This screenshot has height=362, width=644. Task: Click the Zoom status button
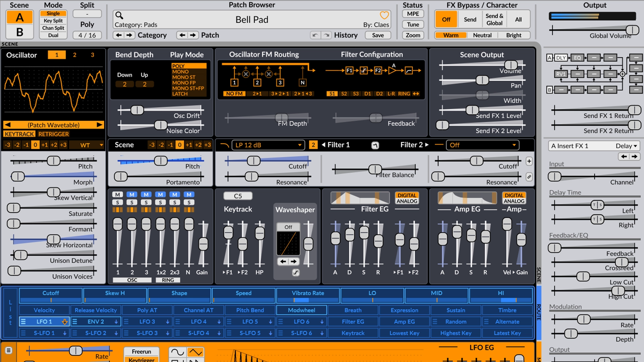click(x=413, y=35)
